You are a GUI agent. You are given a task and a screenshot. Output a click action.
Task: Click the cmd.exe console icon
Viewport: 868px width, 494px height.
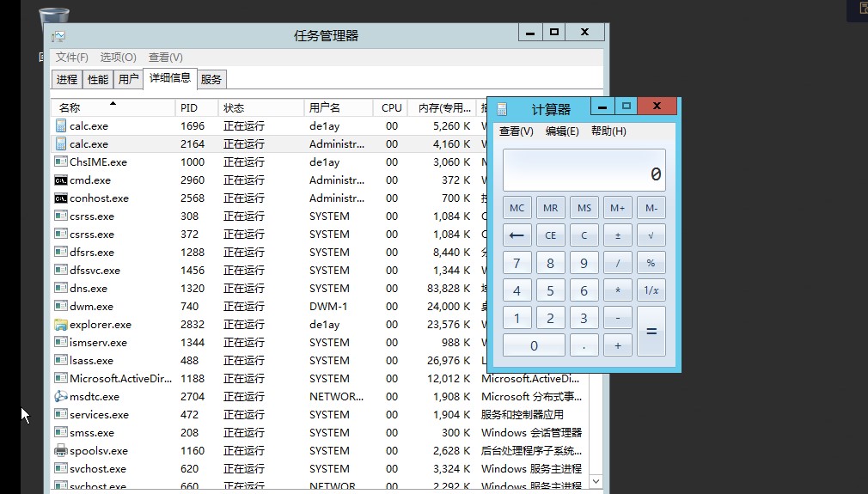61,180
